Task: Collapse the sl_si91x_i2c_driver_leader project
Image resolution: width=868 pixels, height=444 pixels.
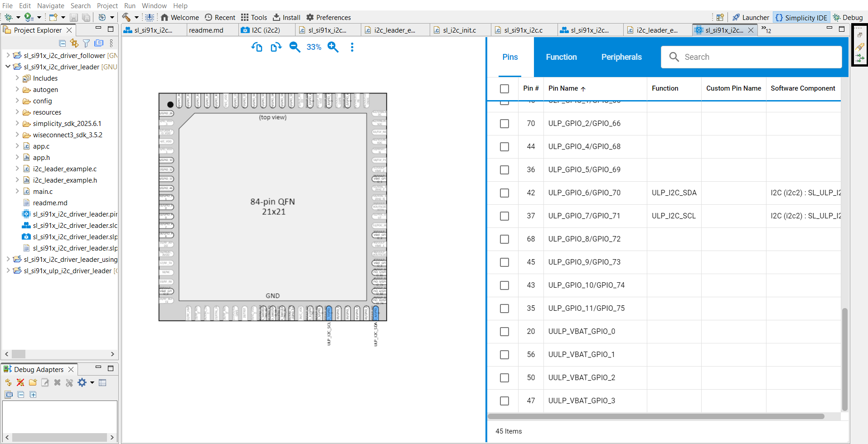Action: tap(8, 66)
